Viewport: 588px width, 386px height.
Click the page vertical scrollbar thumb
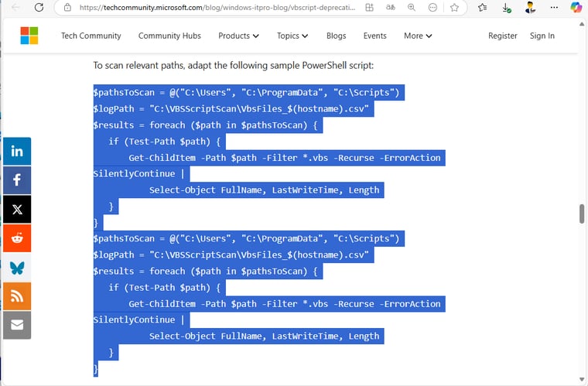(582, 214)
